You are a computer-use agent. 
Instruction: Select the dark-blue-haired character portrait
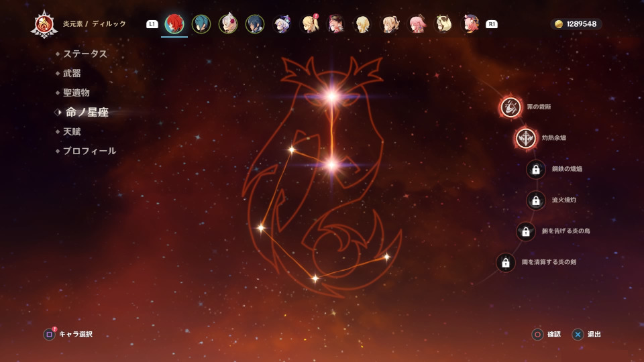tap(255, 24)
